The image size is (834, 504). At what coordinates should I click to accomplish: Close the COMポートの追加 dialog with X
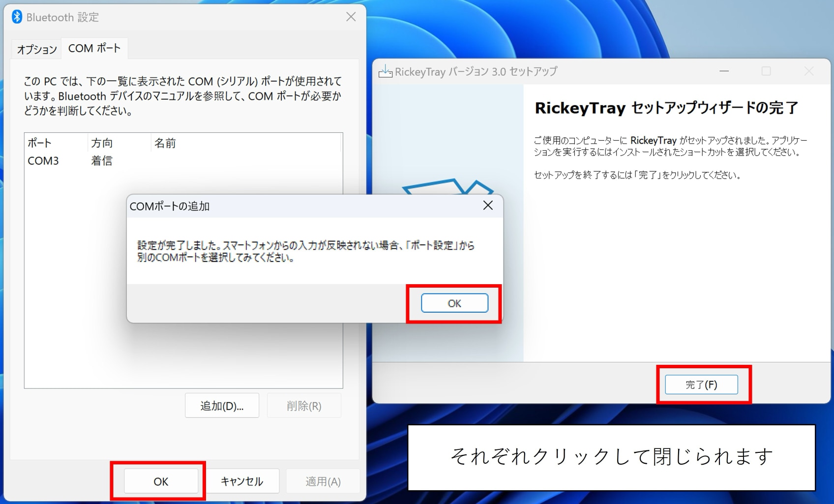coord(487,206)
